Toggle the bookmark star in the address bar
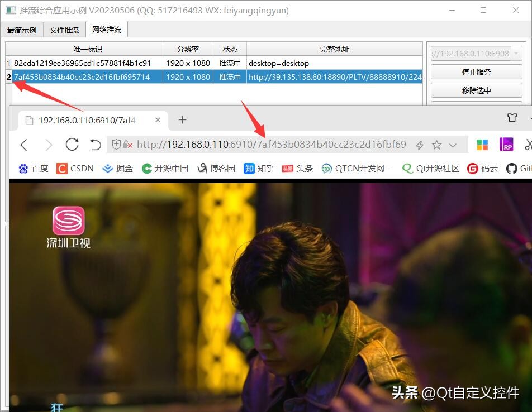The width and height of the screenshot is (532, 412). (437, 145)
